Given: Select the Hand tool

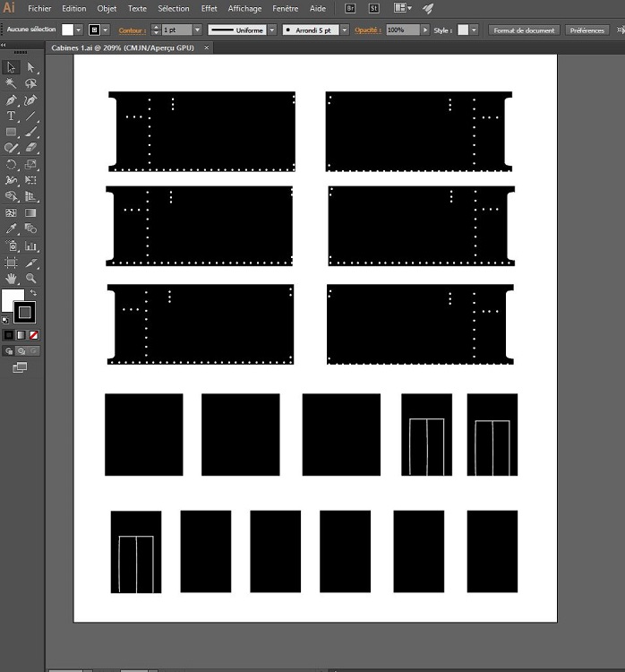Looking at the screenshot, I should (12, 279).
